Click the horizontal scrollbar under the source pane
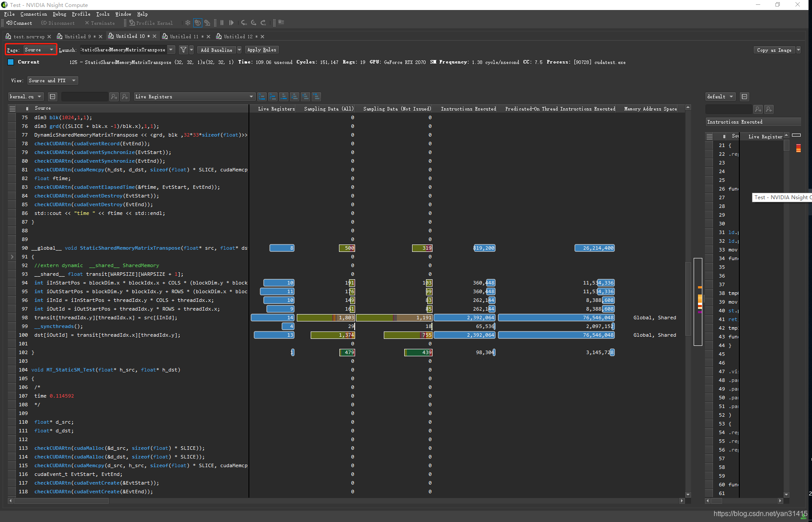This screenshot has width=812, height=522. pyautogui.click(x=61, y=501)
